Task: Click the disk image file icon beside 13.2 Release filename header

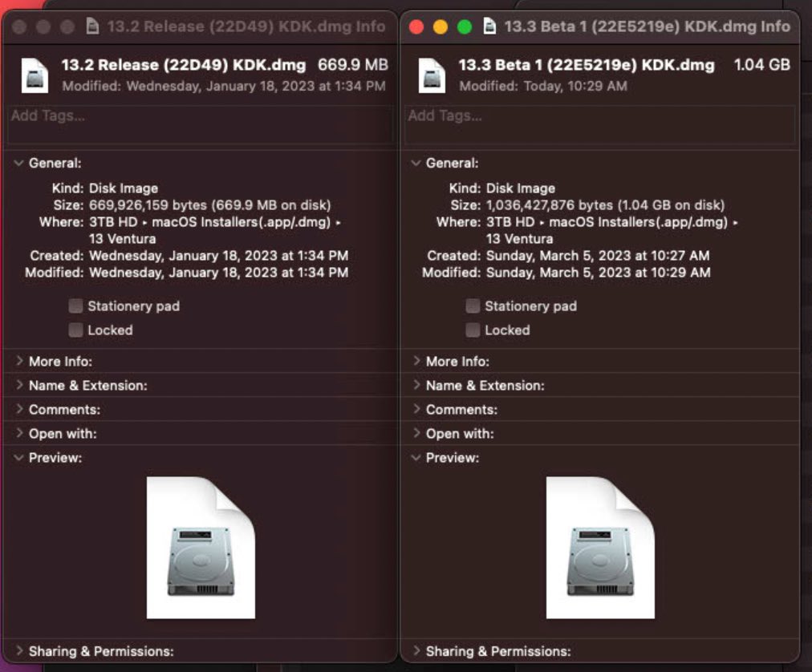Action: click(x=35, y=75)
